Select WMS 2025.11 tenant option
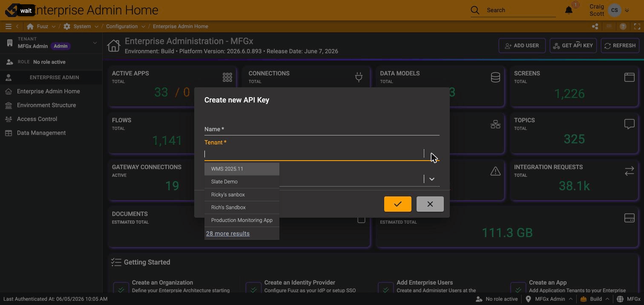644x305 pixels. (x=242, y=169)
